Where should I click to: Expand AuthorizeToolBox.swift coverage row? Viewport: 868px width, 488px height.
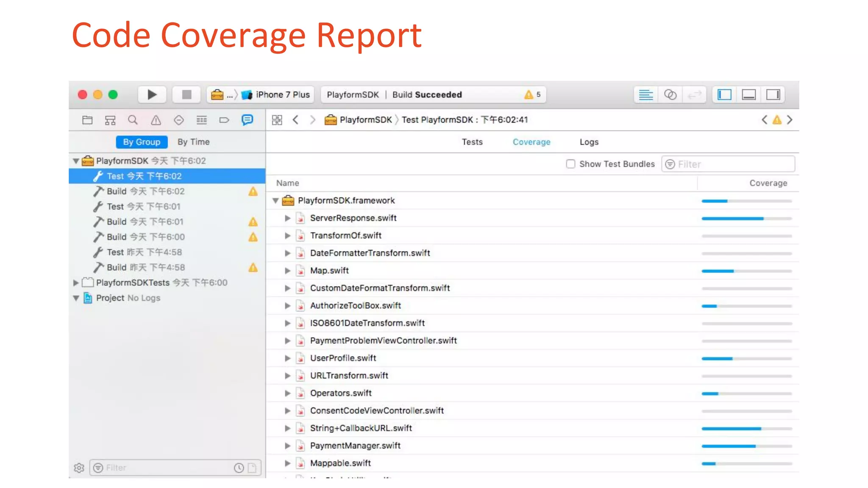(x=288, y=306)
